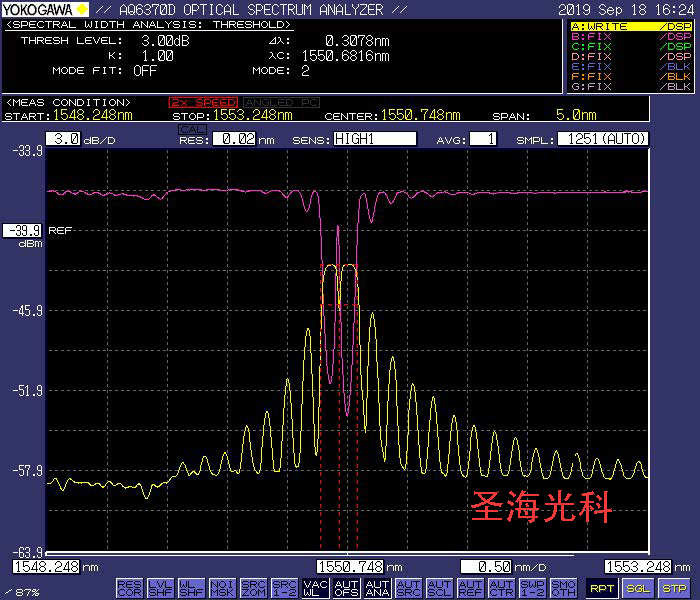Click the AUT CTR auto center icon

(x=501, y=588)
